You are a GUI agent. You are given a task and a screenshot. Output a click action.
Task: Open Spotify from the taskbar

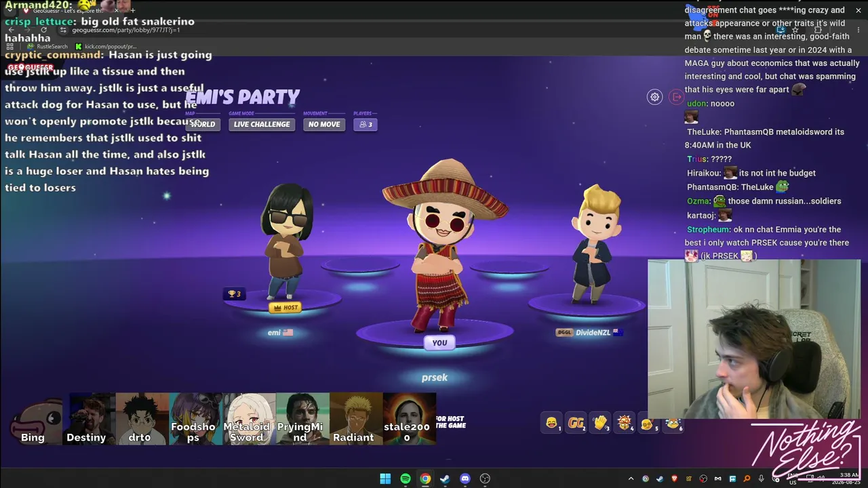(406, 479)
